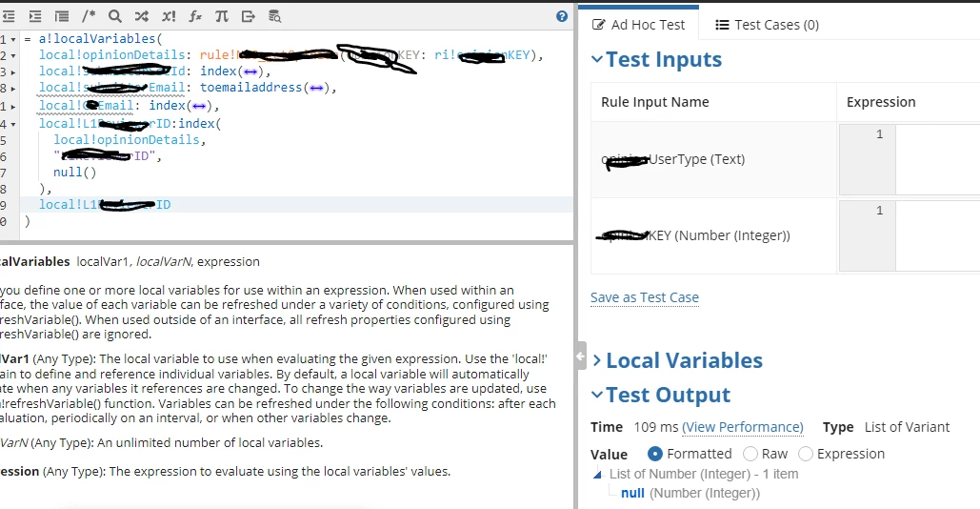Click the toemailaddress function name in code

coord(251,88)
